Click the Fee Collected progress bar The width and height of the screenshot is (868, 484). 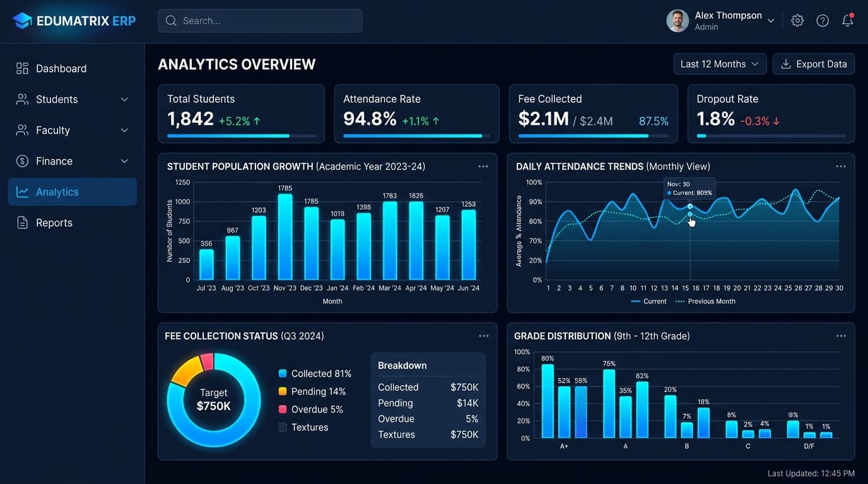coord(594,135)
